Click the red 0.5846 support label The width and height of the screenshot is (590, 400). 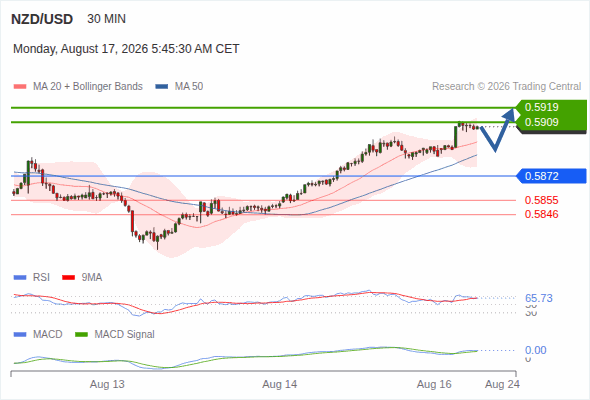coord(541,214)
